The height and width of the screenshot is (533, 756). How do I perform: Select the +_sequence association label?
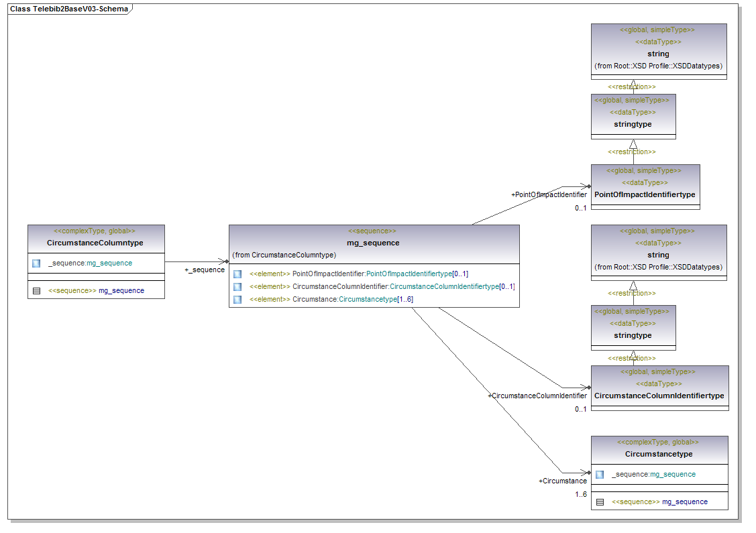pyautogui.click(x=204, y=270)
